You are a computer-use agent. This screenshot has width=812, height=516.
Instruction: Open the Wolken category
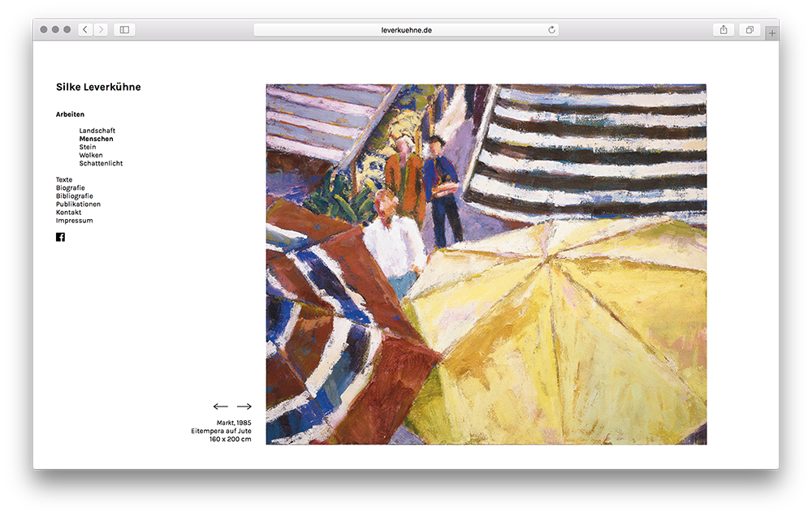[x=91, y=155]
